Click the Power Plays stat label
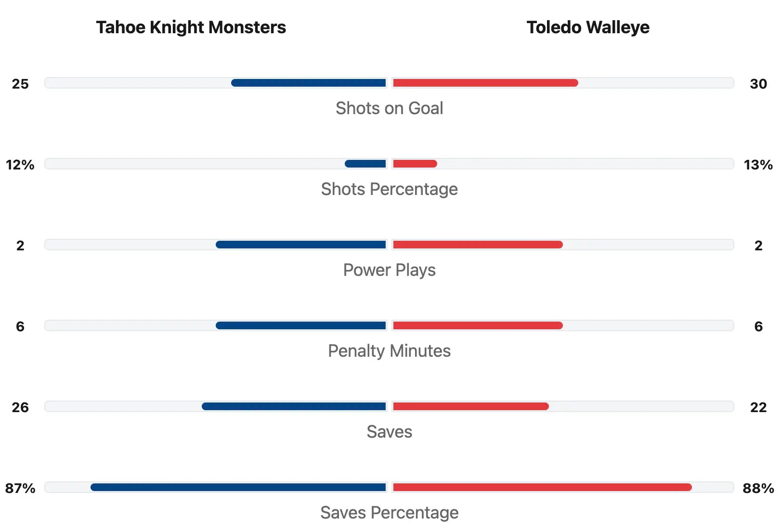The height and width of the screenshot is (532, 781). [x=389, y=270]
